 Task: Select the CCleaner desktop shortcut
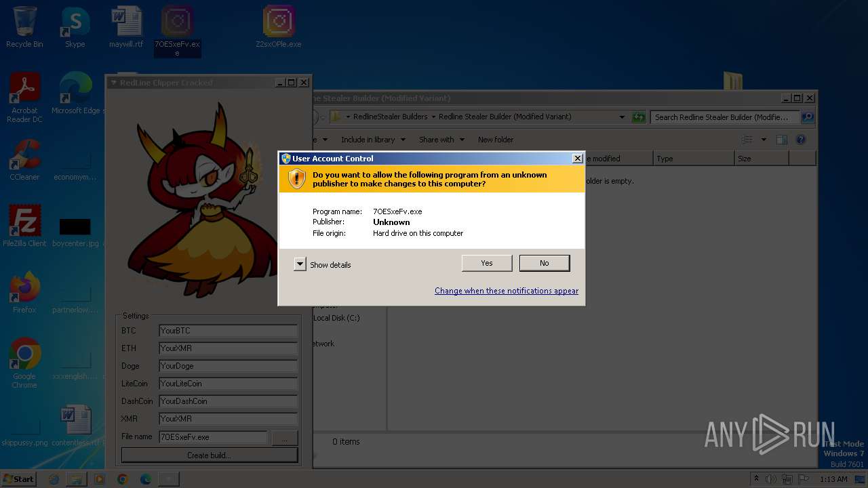[24, 160]
